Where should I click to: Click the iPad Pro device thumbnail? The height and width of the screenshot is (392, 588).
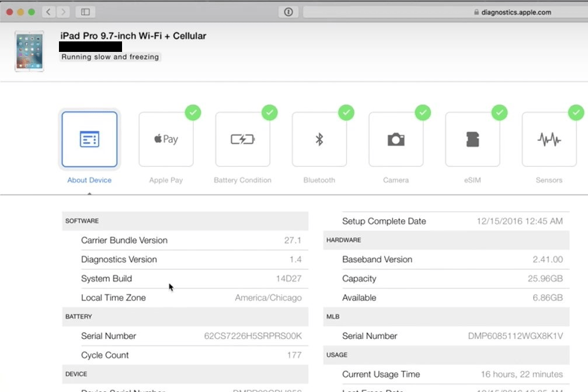(x=29, y=51)
